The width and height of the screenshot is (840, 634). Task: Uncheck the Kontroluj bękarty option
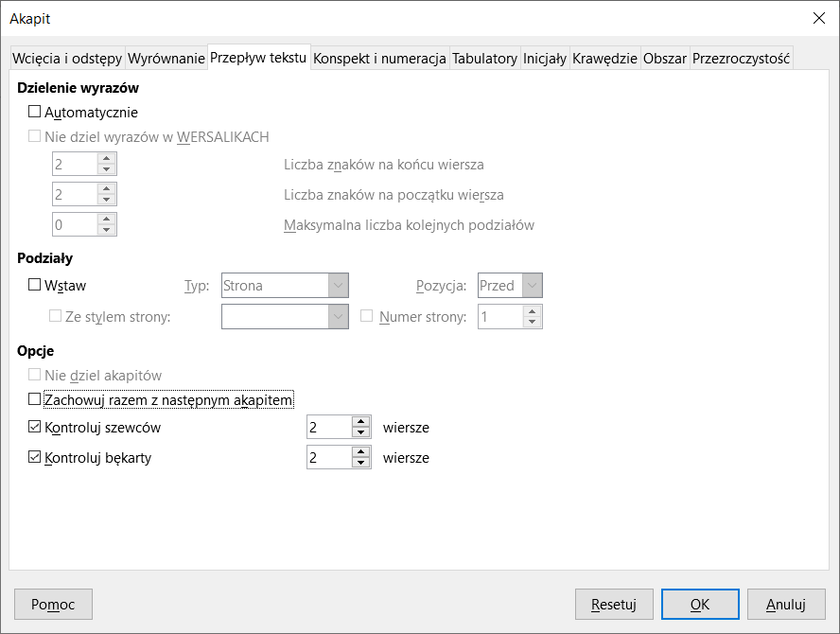(35, 458)
